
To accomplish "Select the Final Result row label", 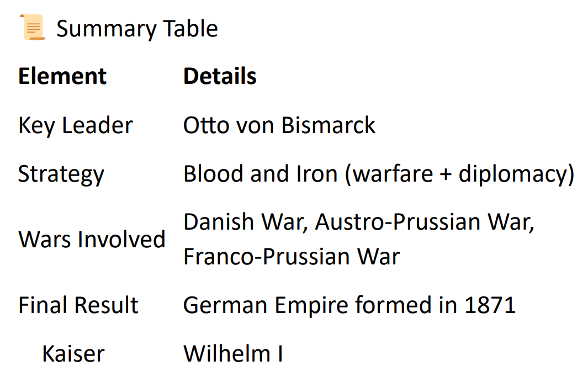I will point(78,305).
